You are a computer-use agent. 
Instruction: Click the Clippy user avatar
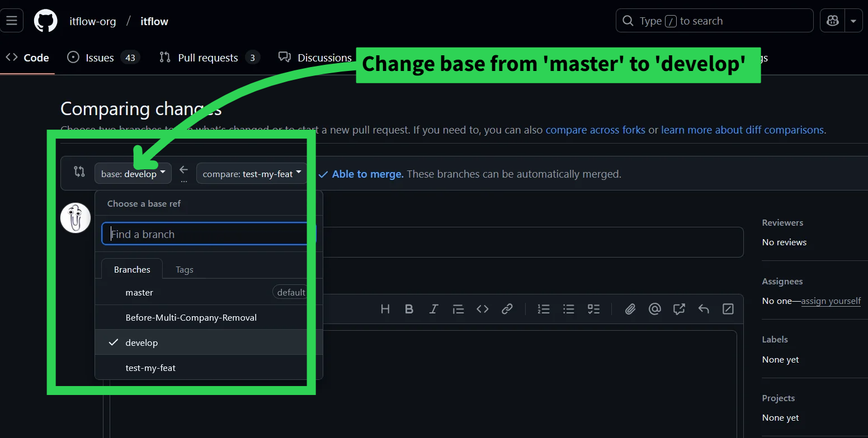click(x=76, y=218)
